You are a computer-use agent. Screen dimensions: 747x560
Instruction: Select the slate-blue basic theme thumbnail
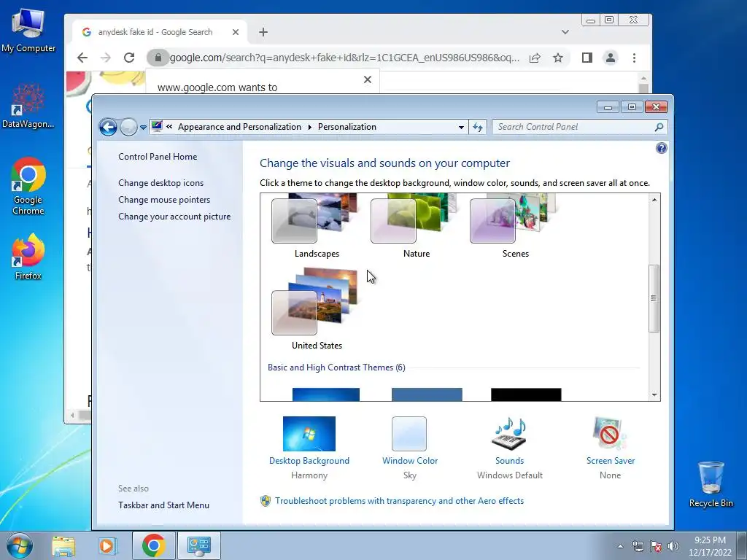(427, 394)
